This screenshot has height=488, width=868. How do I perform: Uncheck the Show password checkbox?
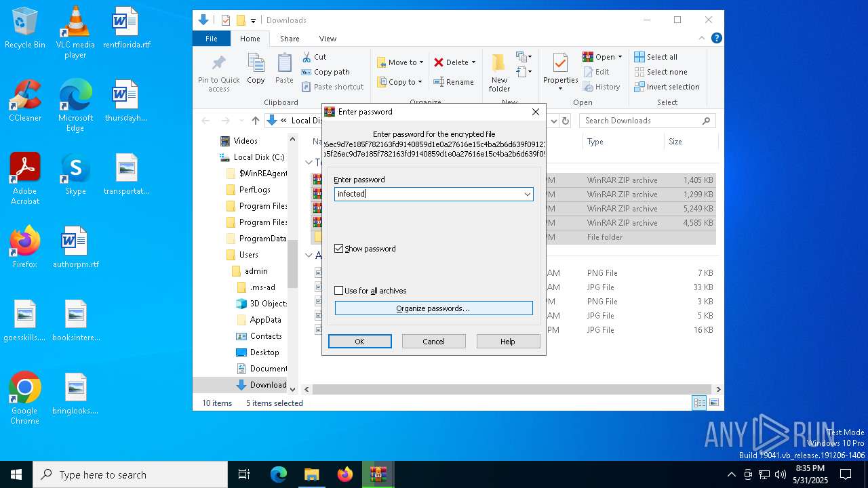[x=339, y=249]
